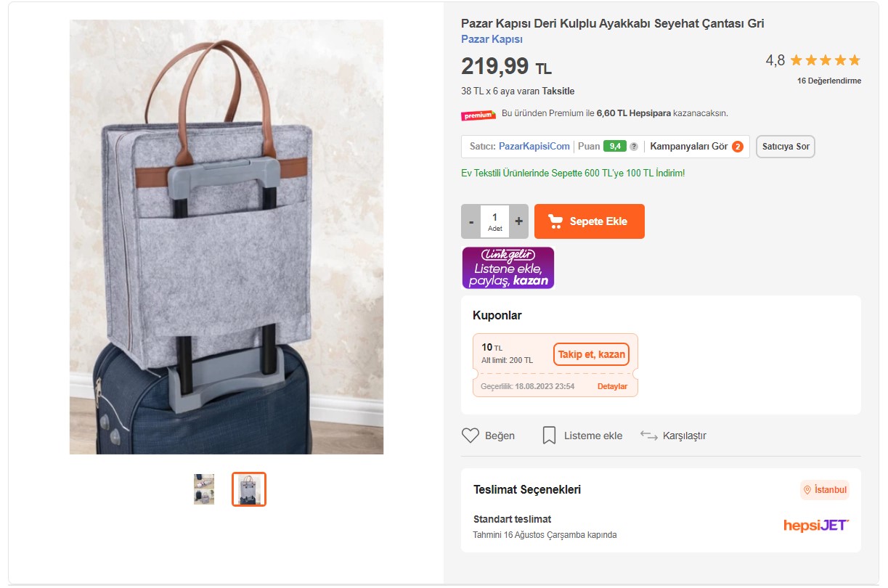This screenshot has width=888, height=588.
Task: Click the Adet quantity input field
Action: [x=495, y=221]
